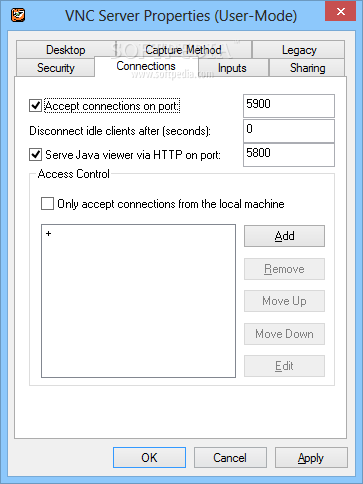
Task: Click the Edit button
Action: click(284, 366)
